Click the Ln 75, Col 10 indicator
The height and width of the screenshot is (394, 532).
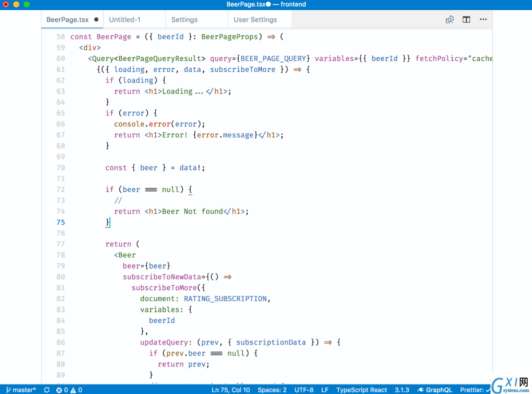point(231,390)
